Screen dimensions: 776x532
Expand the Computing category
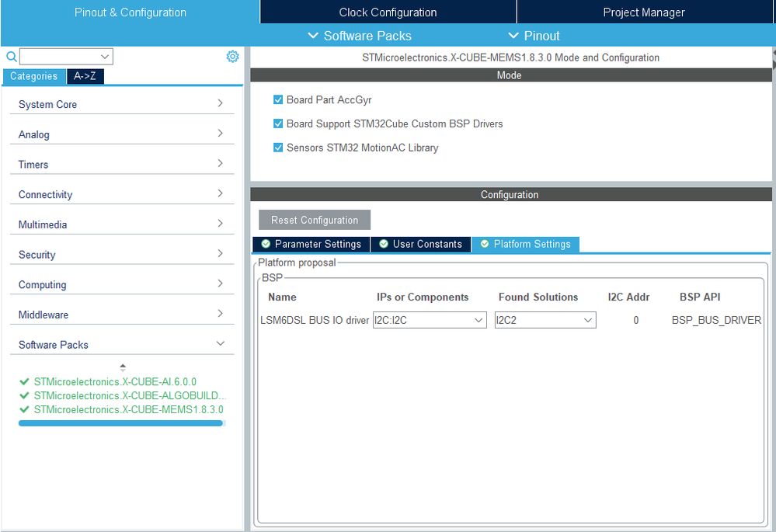click(122, 284)
